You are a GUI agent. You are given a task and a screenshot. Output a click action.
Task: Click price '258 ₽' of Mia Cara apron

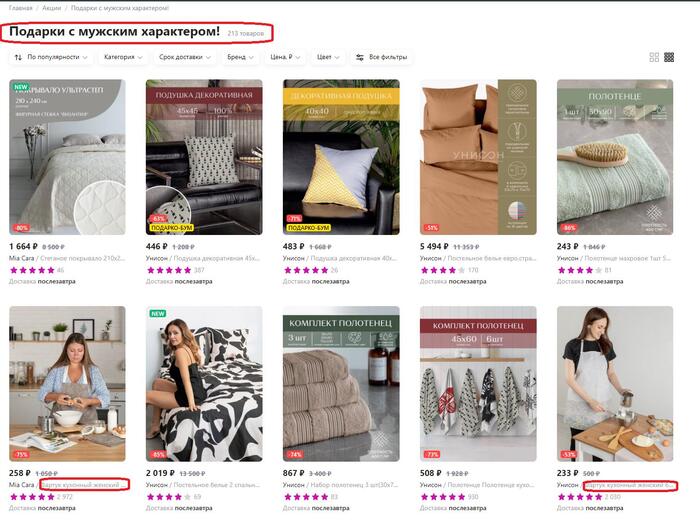tap(20, 473)
